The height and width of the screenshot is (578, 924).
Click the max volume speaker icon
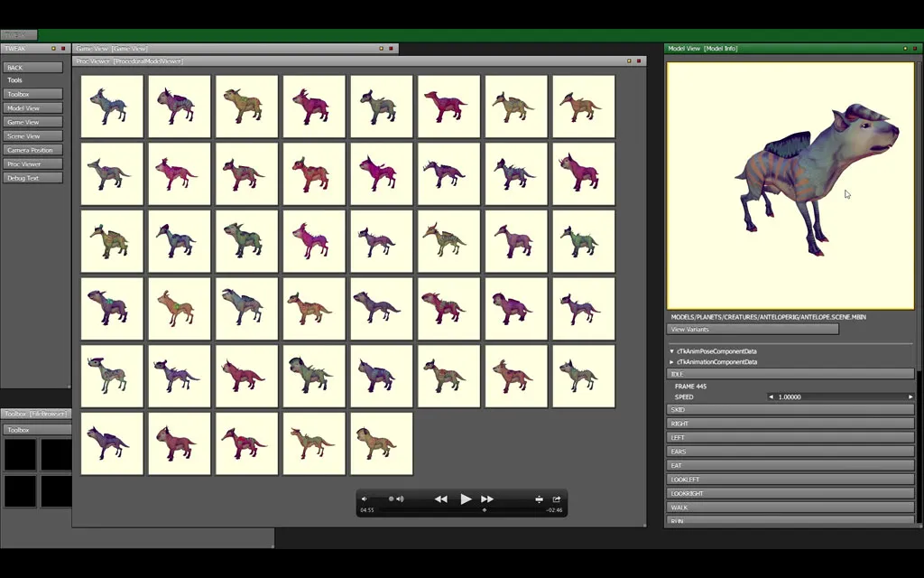pos(400,499)
